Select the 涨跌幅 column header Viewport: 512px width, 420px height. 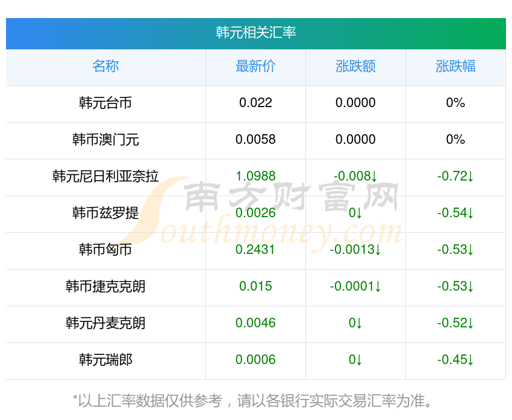click(455, 66)
